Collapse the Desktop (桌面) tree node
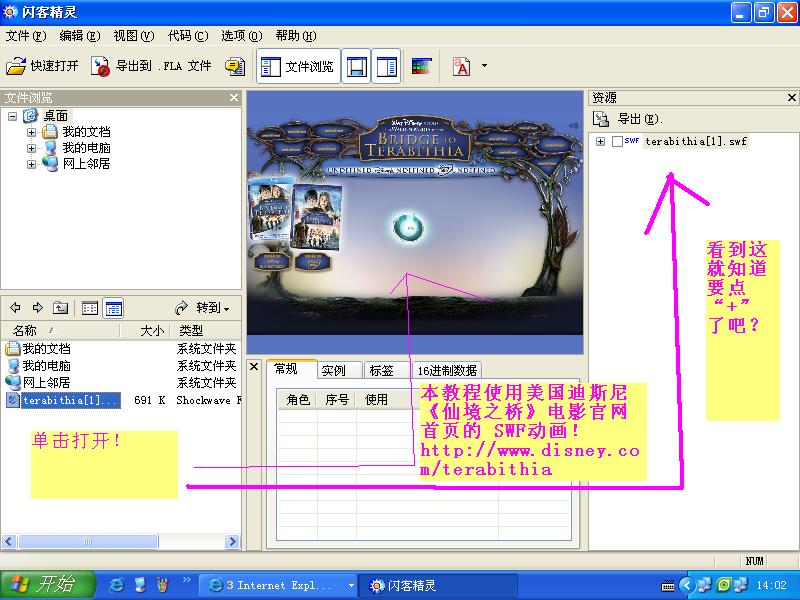800x600 pixels. 12,116
